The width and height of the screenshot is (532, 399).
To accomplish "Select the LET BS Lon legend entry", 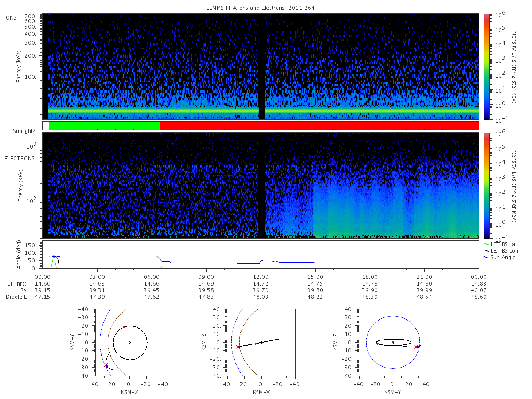I will tap(499, 251).
